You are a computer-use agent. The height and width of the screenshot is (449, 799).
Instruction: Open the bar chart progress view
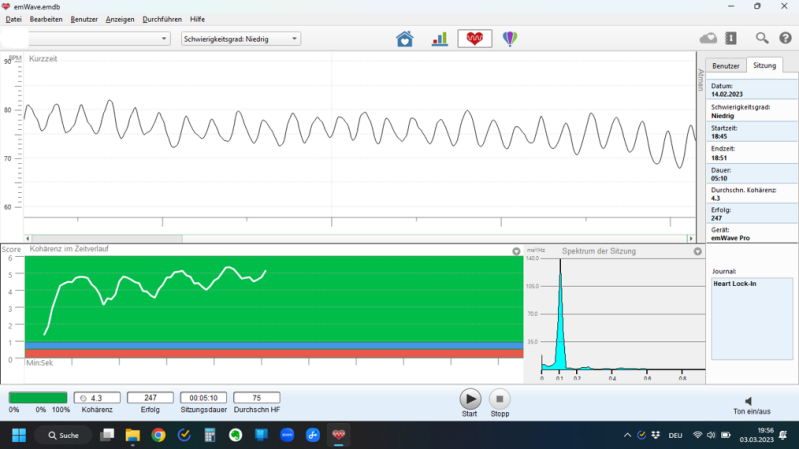point(439,39)
